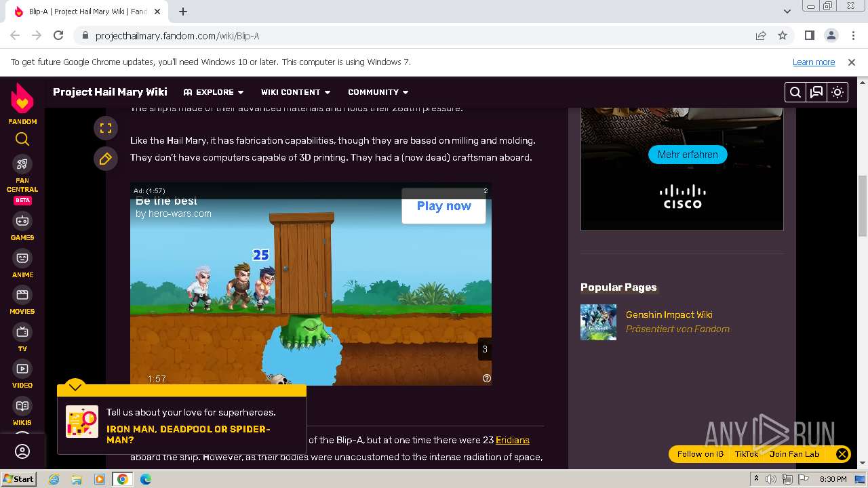Open Windows Explorer folder in taskbar
Image resolution: width=868 pixels, height=488 pixels.
pyautogui.click(x=77, y=479)
